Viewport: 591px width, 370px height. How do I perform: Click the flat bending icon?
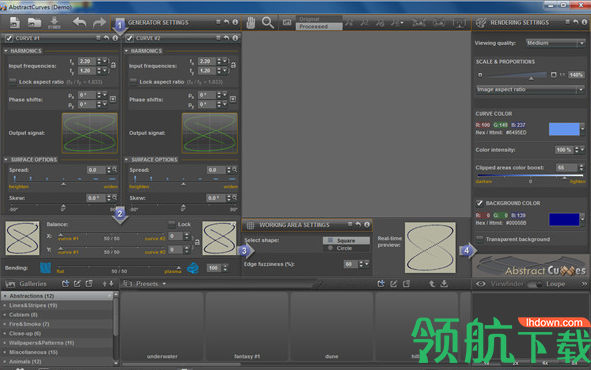tap(46, 268)
